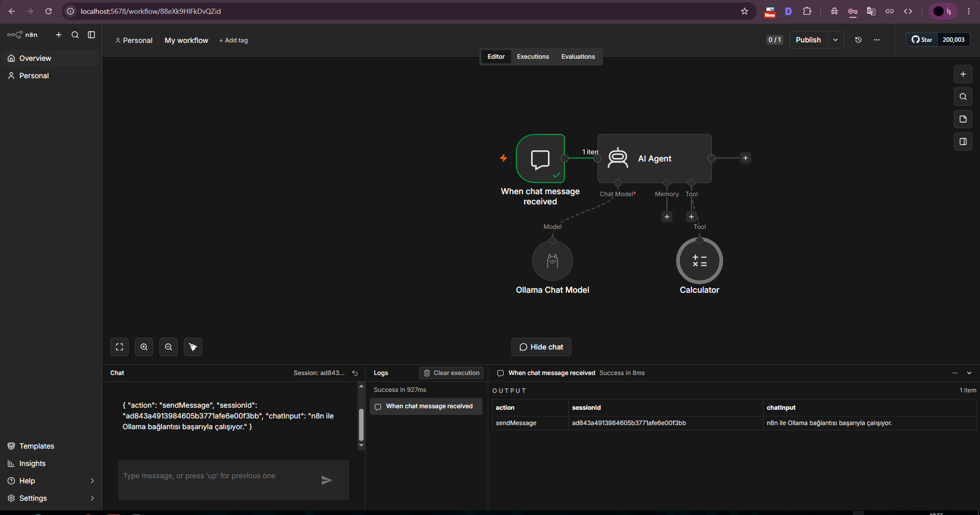
Task: Fit the workflow to view
Action: point(119,347)
